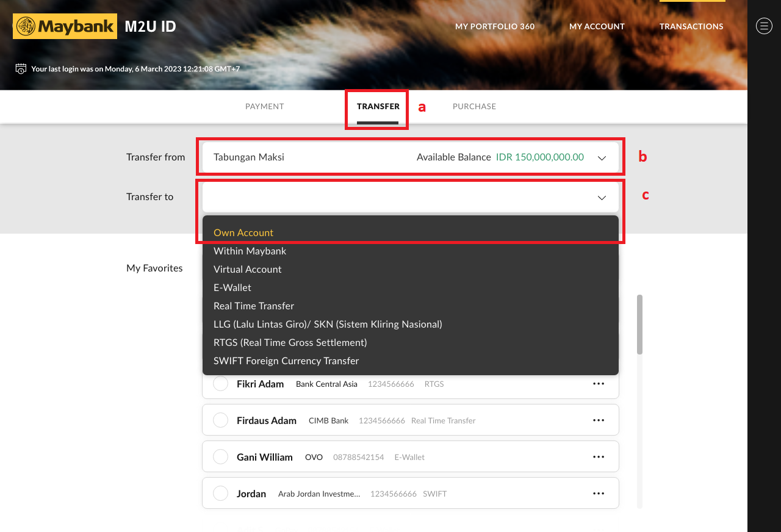Open the hamburger menu icon

tap(764, 26)
